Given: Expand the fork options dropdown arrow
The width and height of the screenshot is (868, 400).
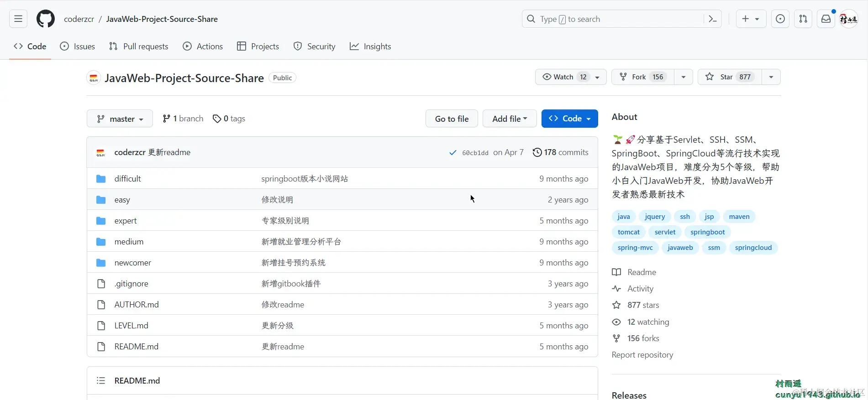Looking at the screenshot, I should (x=684, y=77).
